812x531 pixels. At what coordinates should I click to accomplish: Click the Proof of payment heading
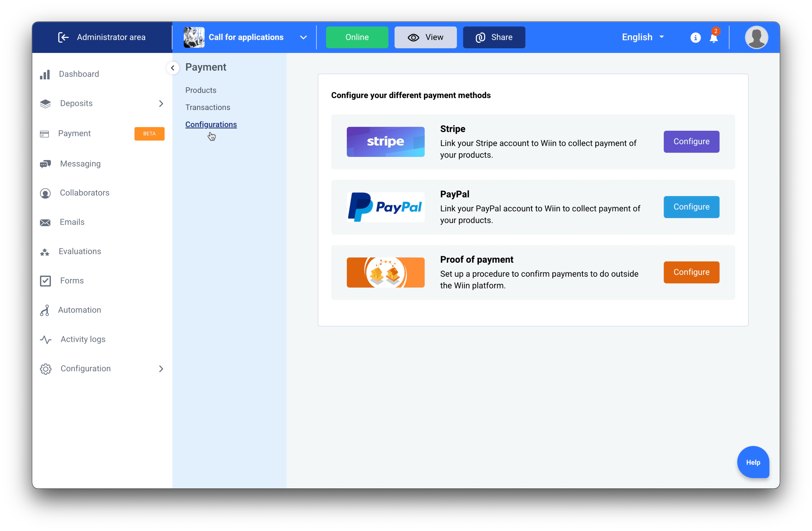pyautogui.click(x=477, y=260)
